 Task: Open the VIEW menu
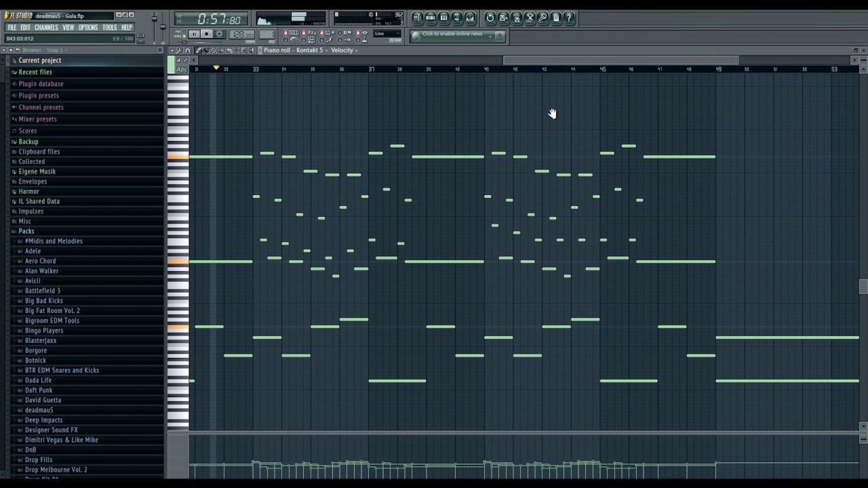[68, 28]
